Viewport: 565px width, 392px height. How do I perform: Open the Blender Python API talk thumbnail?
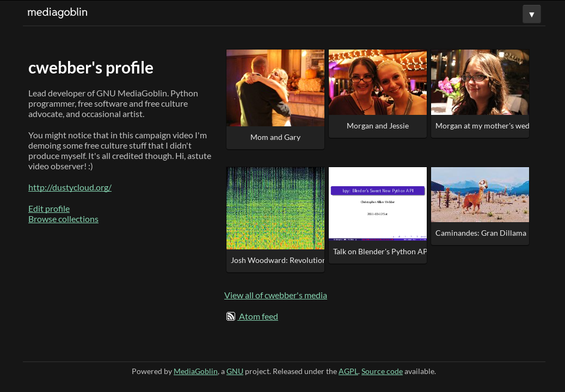377,203
